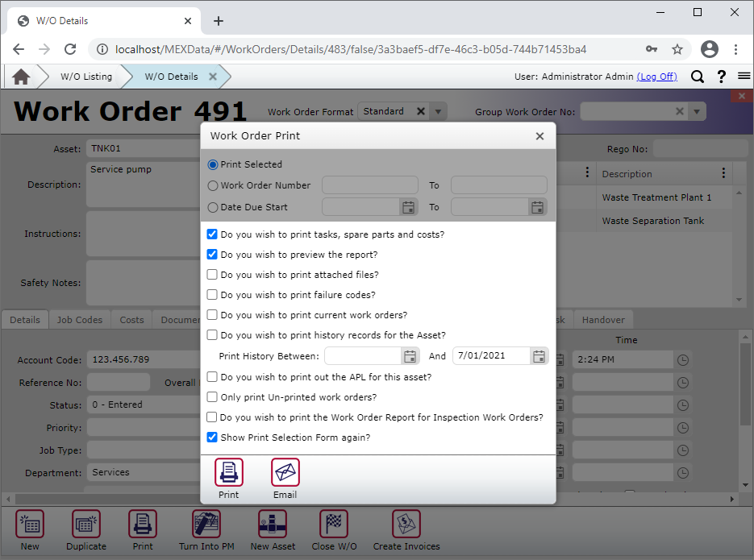
Task: Click the help question mark icon
Action: (720, 77)
